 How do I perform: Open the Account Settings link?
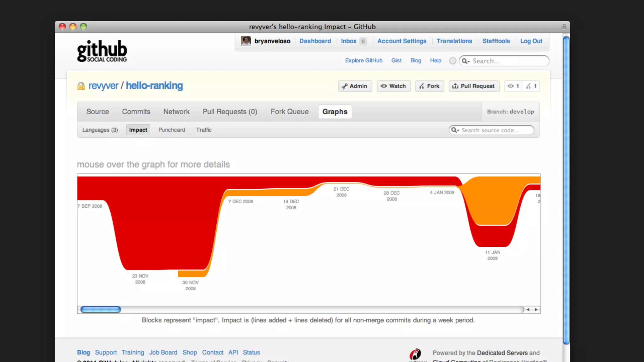pyautogui.click(x=402, y=41)
